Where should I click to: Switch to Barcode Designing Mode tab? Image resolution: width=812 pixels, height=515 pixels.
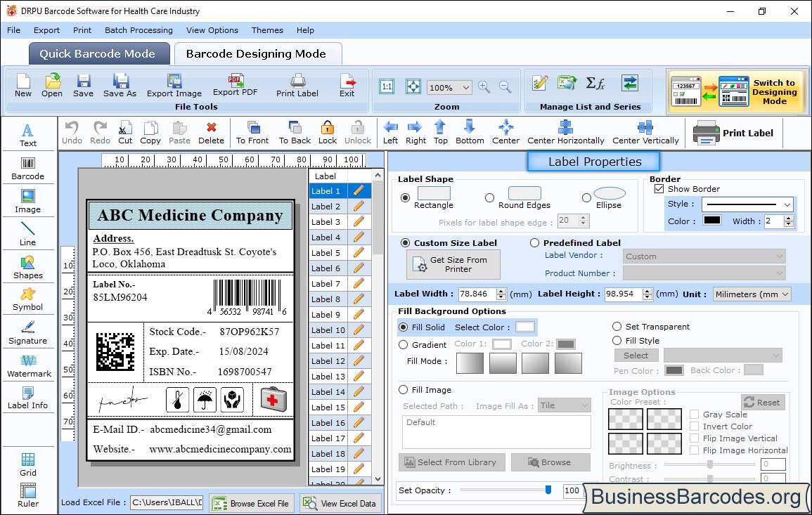point(258,54)
